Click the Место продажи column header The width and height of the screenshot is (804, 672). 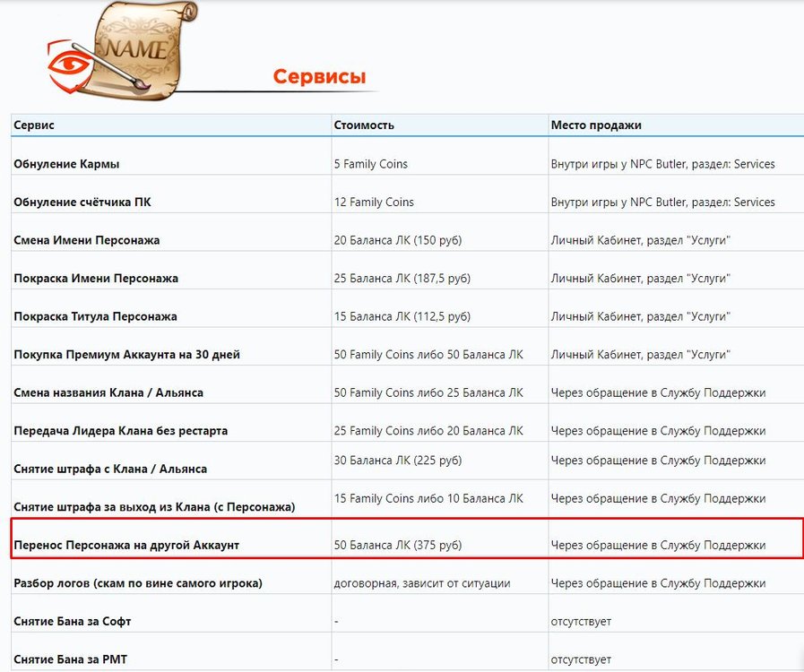tap(596, 125)
